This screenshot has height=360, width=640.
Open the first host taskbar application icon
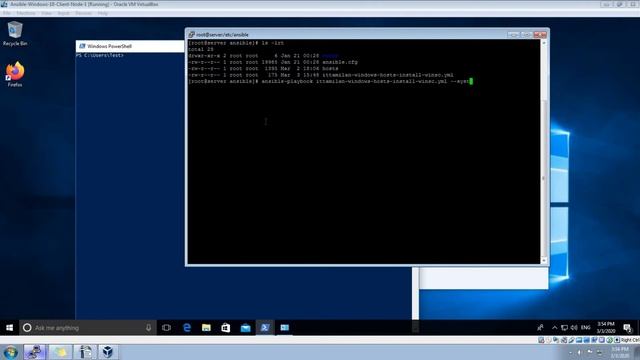(35, 352)
